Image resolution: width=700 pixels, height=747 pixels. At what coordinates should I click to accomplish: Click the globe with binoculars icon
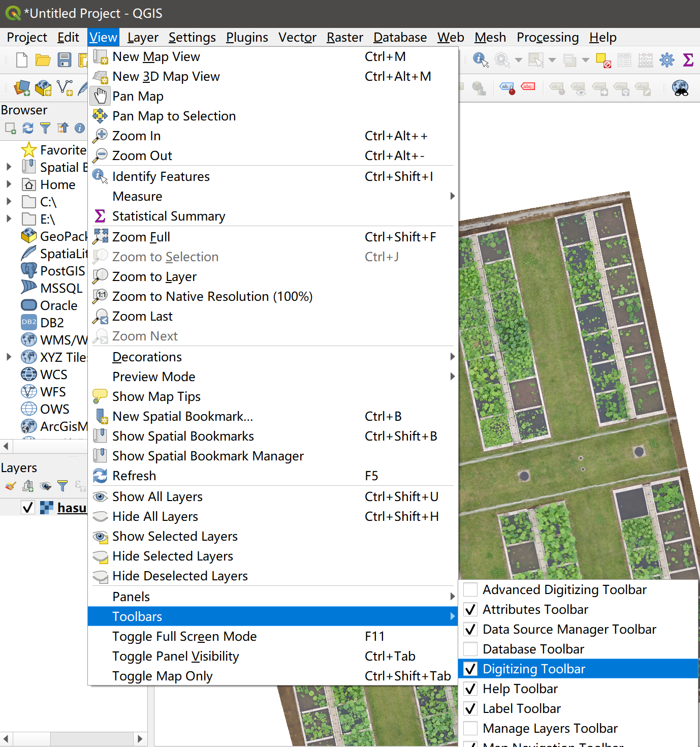(680, 88)
